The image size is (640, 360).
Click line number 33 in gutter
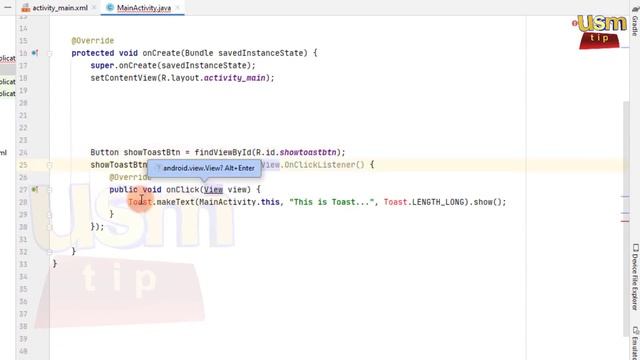point(23,264)
